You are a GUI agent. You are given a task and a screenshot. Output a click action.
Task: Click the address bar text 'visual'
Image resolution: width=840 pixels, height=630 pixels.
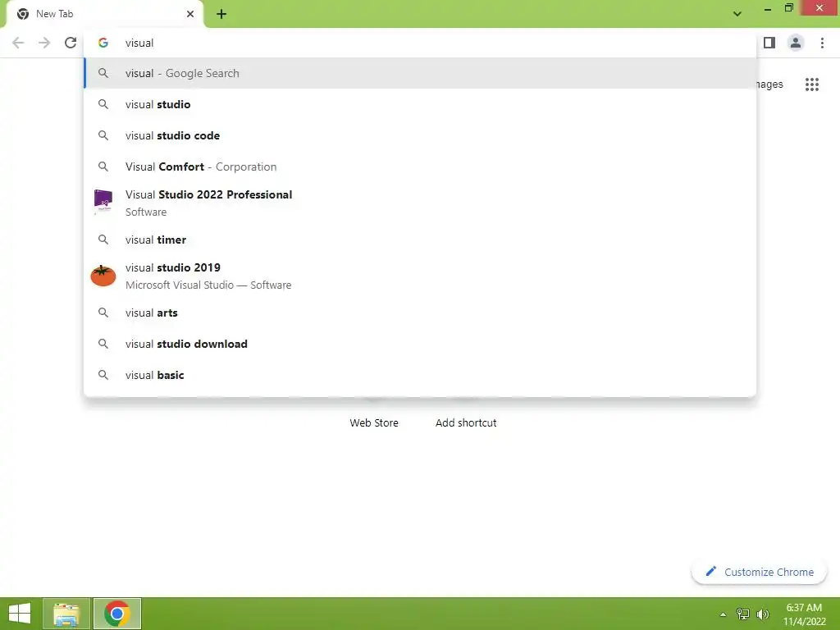[139, 43]
